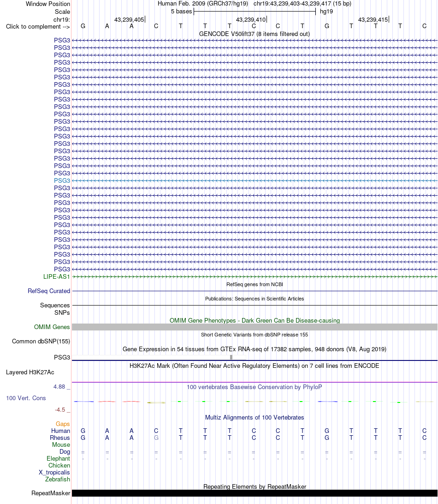Click the Chicken alignment row label
This screenshot has width=438, height=504.
59,465
